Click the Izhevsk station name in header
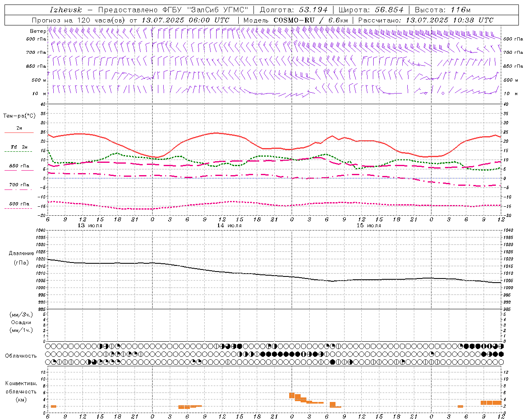 66,10
